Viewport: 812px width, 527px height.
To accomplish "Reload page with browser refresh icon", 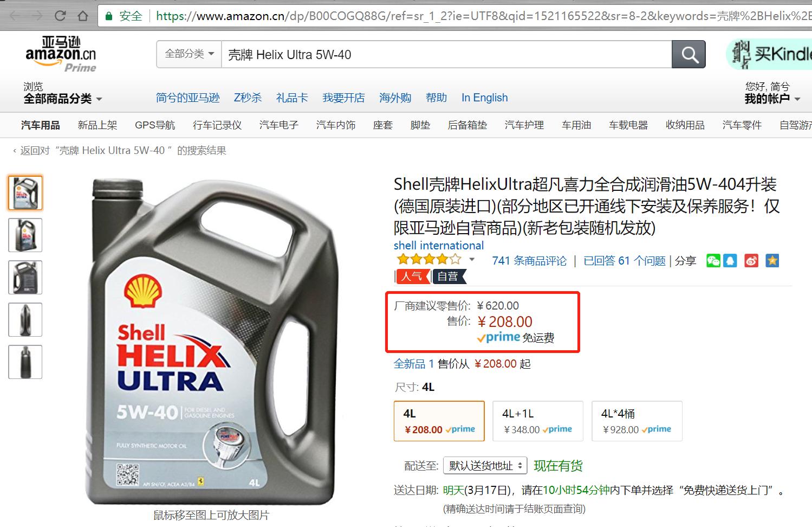I will coord(61,16).
